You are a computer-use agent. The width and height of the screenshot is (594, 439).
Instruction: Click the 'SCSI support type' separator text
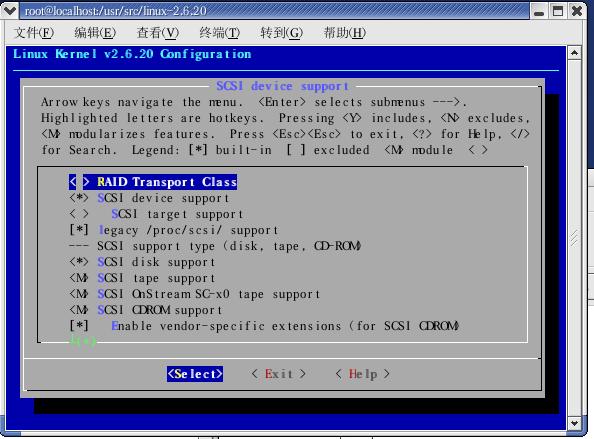(229, 246)
